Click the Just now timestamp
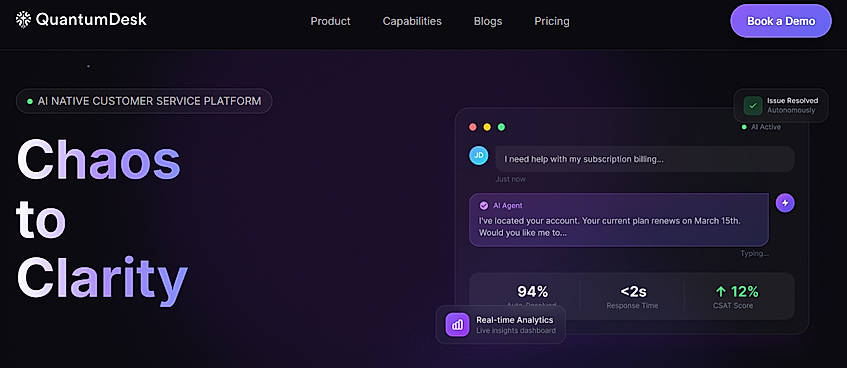847x368 pixels. [510, 179]
